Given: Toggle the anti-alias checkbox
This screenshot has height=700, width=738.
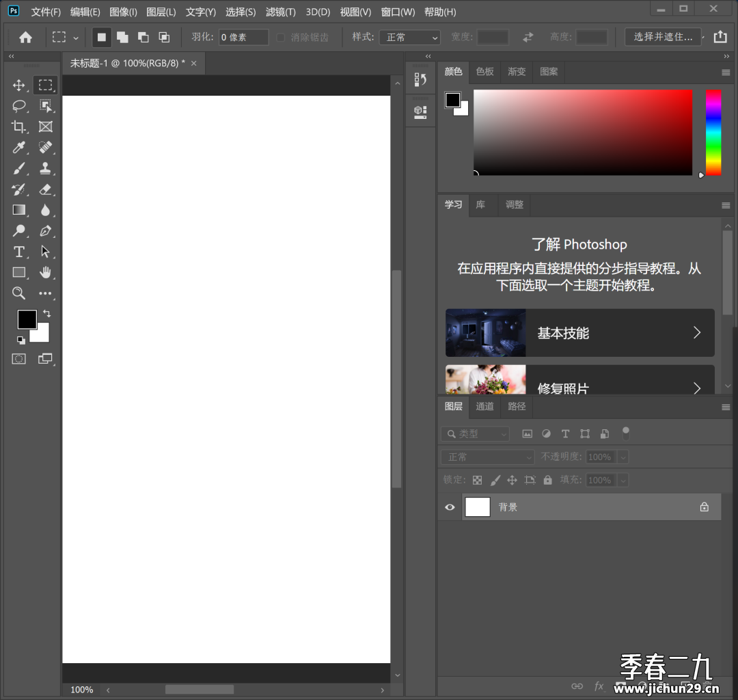Looking at the screenshot, I should coord(281,37).
